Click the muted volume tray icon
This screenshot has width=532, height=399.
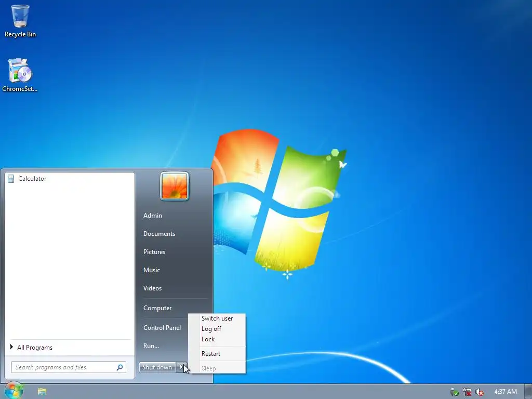point(479,392)
